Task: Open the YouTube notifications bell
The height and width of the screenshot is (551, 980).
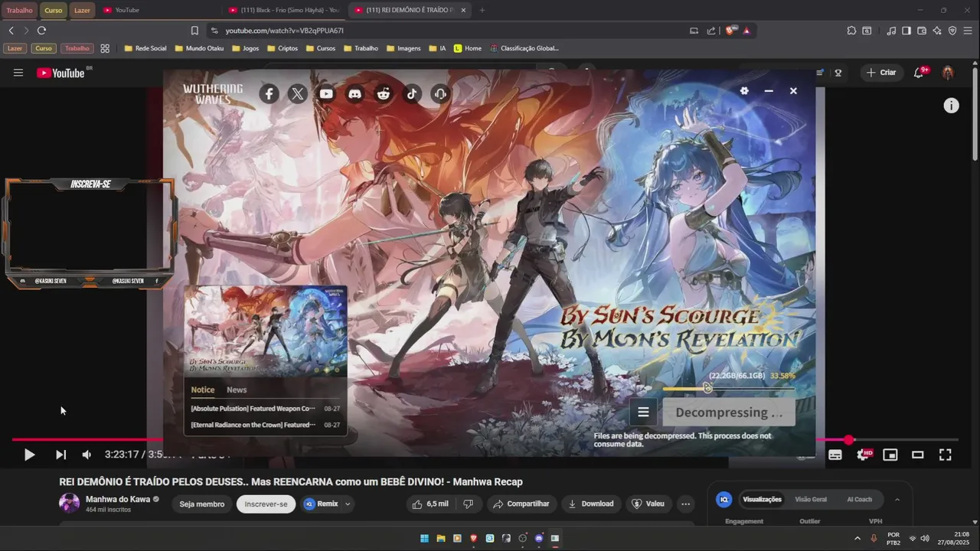Action: (x=919, y=73)
